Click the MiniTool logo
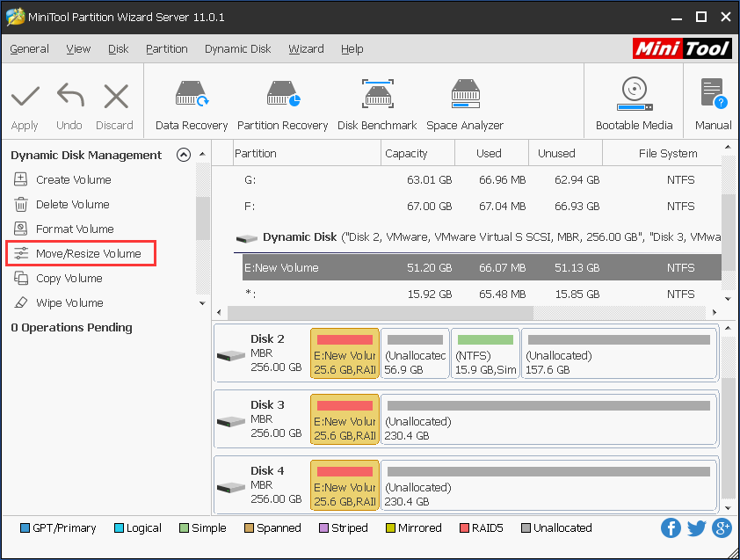The image size is (740, 560). point(682,48)
